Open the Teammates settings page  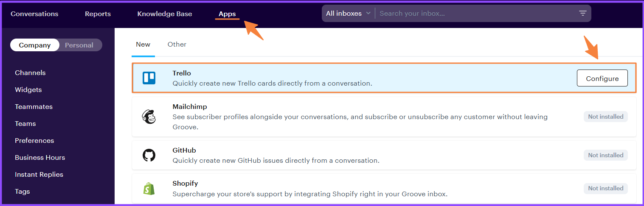click(x=34, y=107)
